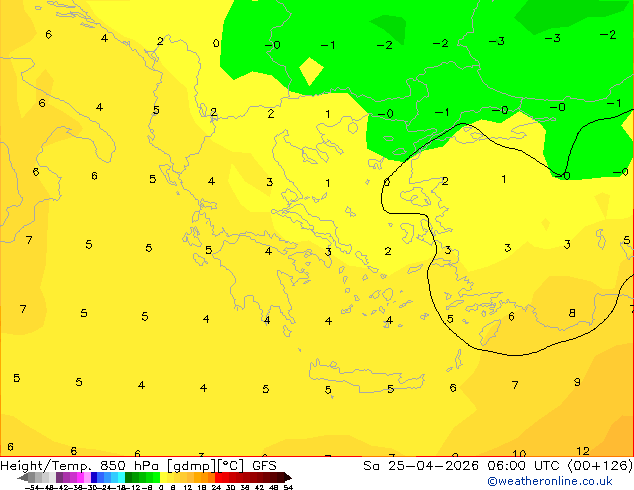634x490 pixels.
Task: Click the cyan swatch in the color legend
Action: [x=121, y=477]
